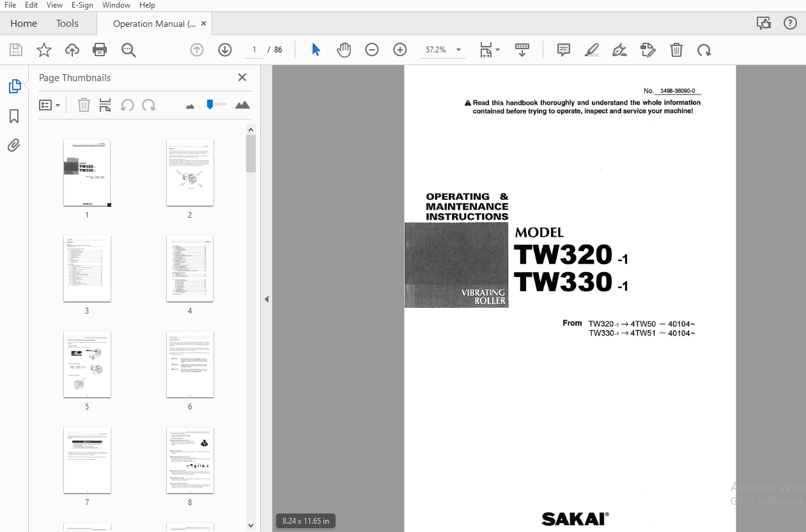Open the Help menu
The width and height of the screenshot is (806, 532).
(x=147, y=5)
